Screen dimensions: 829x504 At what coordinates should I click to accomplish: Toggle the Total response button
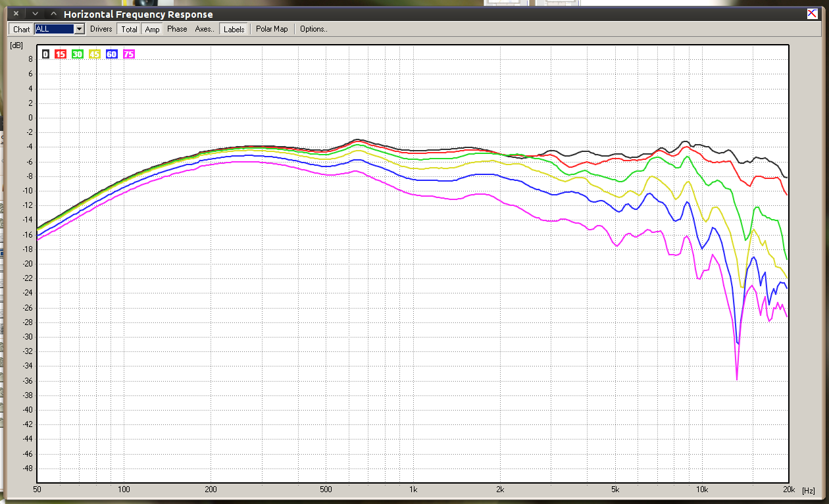click(x=130, y=29)
